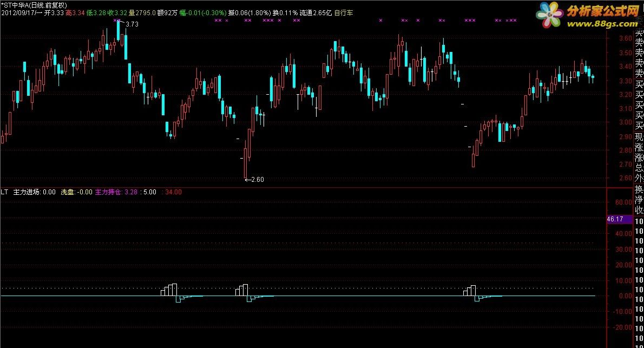This screenshot has width=644, height=348.
Task: Click the : 5.00 indicator value
Action: click(148, 192)
